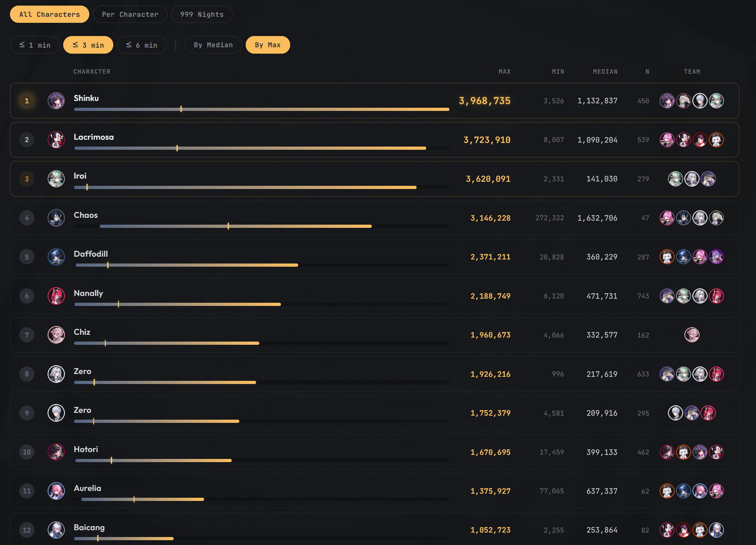The width and height of the screenshot is (756, 545).
Task: Click Lacrimosa's avatar in rank 2 row
Action: point(56,140)
